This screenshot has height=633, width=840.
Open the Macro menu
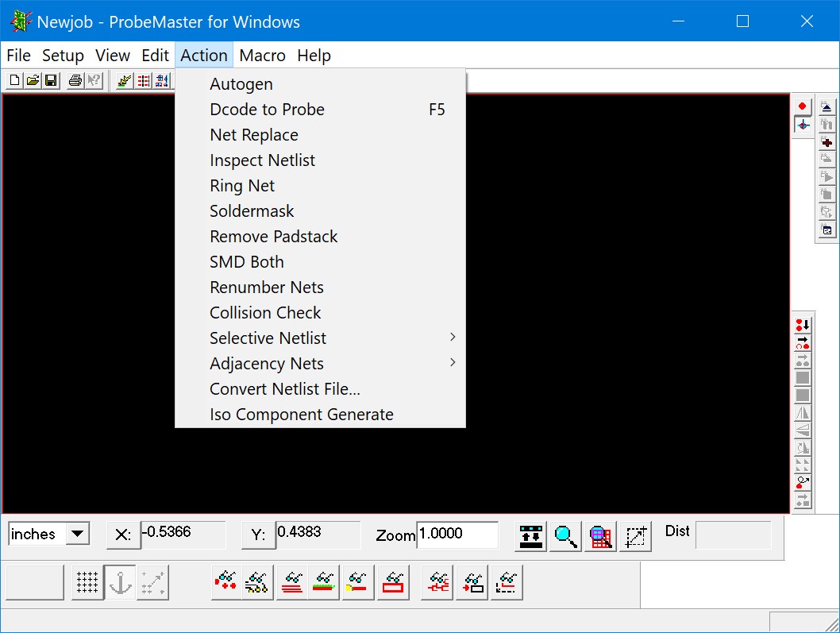click(x=262, y=56)
